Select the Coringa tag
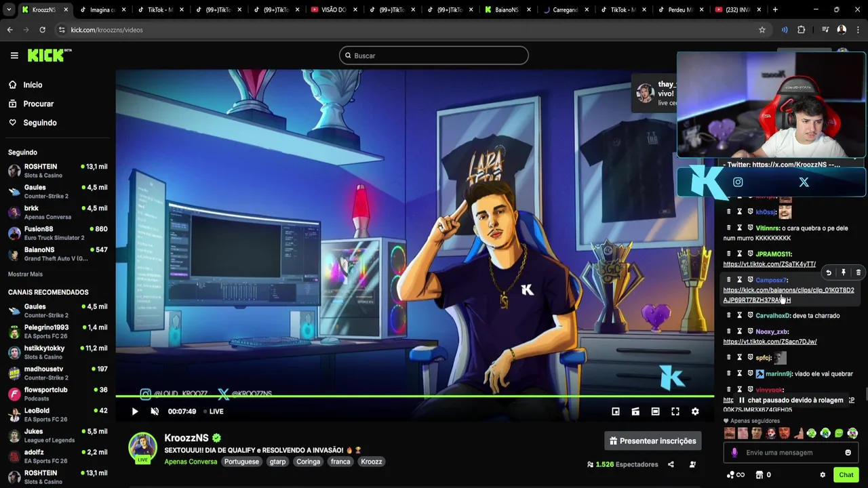Image resolution: width=868 pixels, height=488 pixels. [x=308, y=462]
